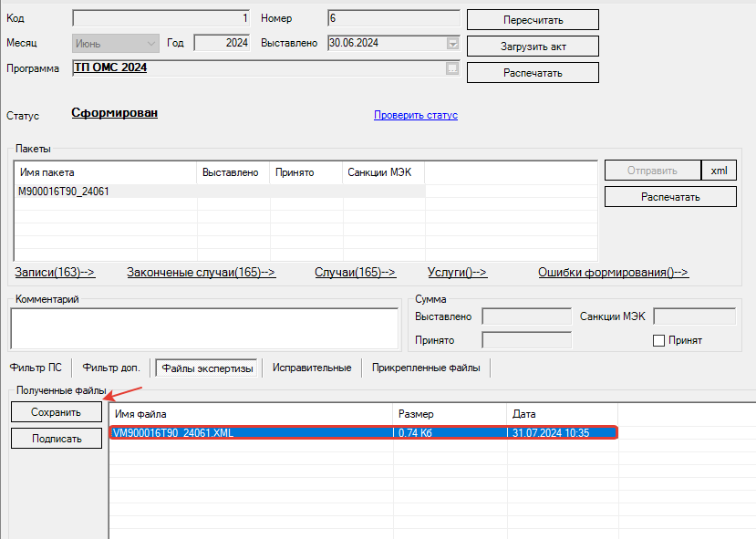Expand the Месяц dropdown
The height and width of the screenshot is (539, 756).
pyautogui.click(x=150, y=43)
